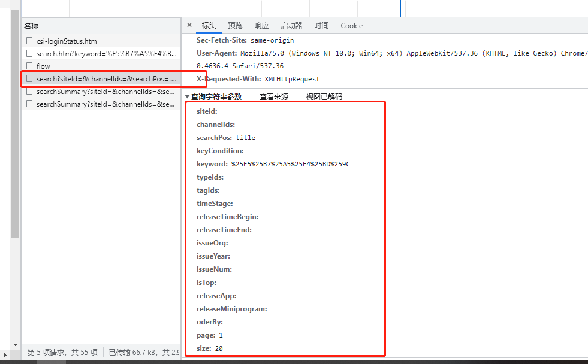Viewport: 588px width, 364px height.
Task: Click the issueYear parameter name
Action: click(x=213, y=256)
